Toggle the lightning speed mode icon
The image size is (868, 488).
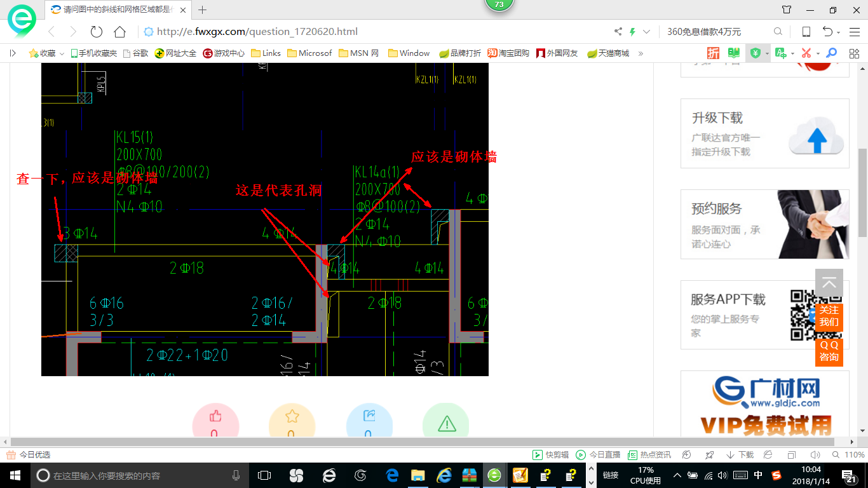632,32
